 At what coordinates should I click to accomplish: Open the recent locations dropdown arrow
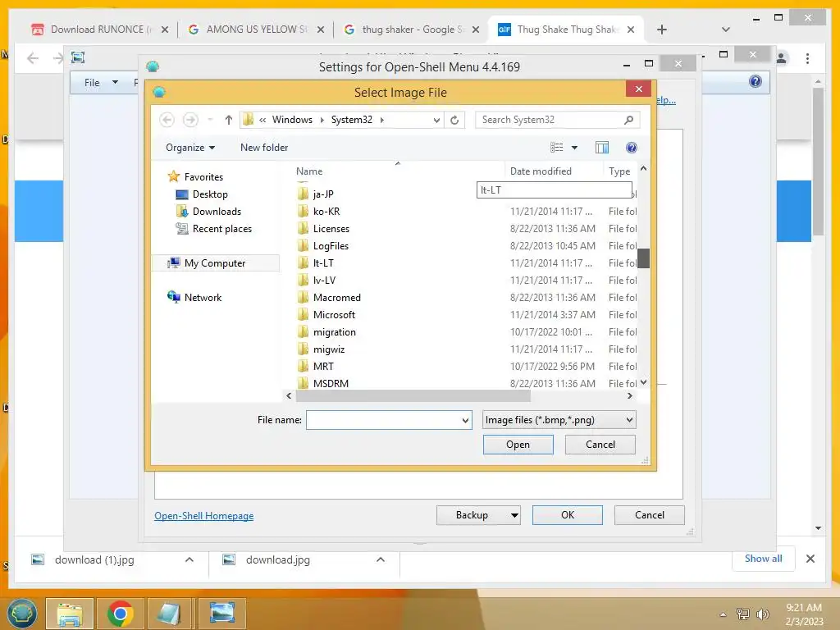210,120
